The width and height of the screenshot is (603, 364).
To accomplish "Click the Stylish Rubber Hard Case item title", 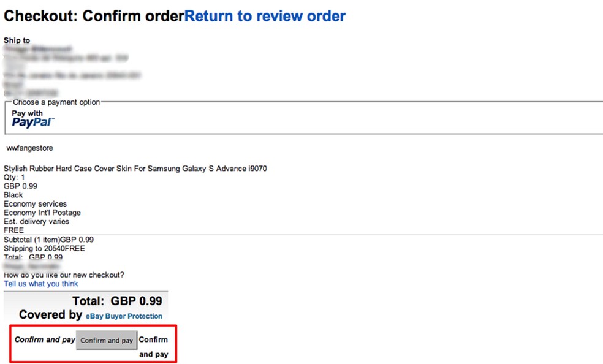I will 135,169.
